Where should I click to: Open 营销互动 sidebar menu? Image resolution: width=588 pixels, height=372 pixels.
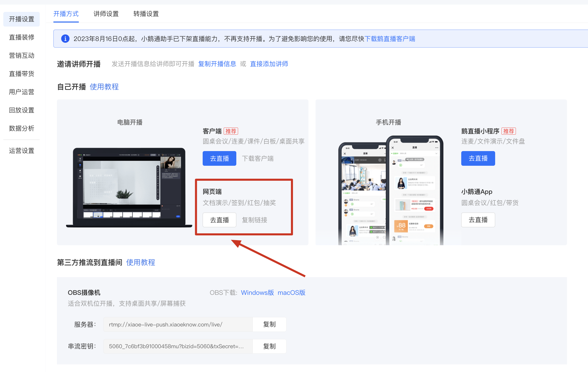[22, 56]
